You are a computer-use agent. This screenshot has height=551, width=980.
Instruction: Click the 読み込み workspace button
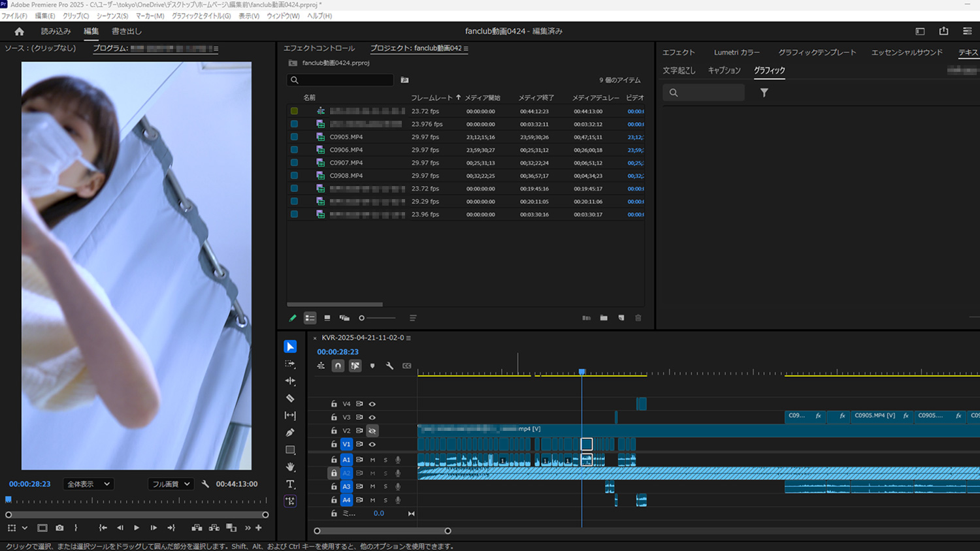pos(56,31)
